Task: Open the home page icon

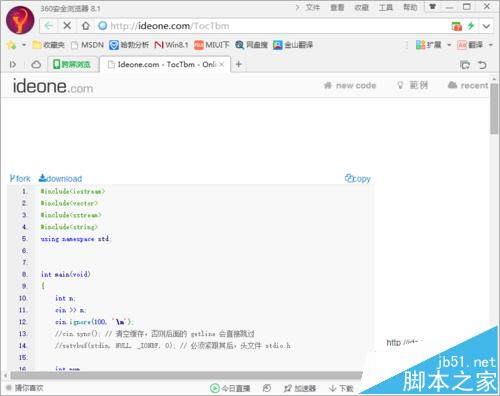Action: coord(86,26)
